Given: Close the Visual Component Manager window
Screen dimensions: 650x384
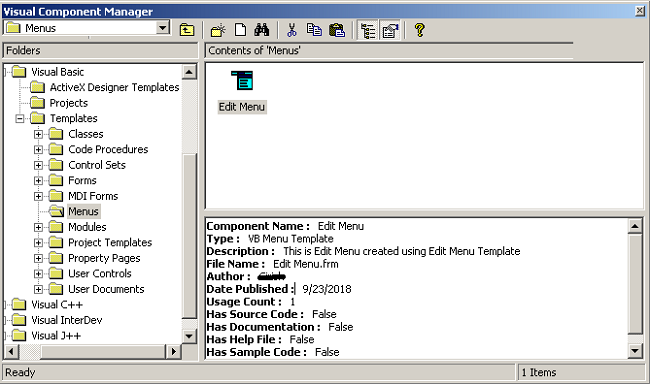Looking at the screenshot, I should (x=640, y=11).
